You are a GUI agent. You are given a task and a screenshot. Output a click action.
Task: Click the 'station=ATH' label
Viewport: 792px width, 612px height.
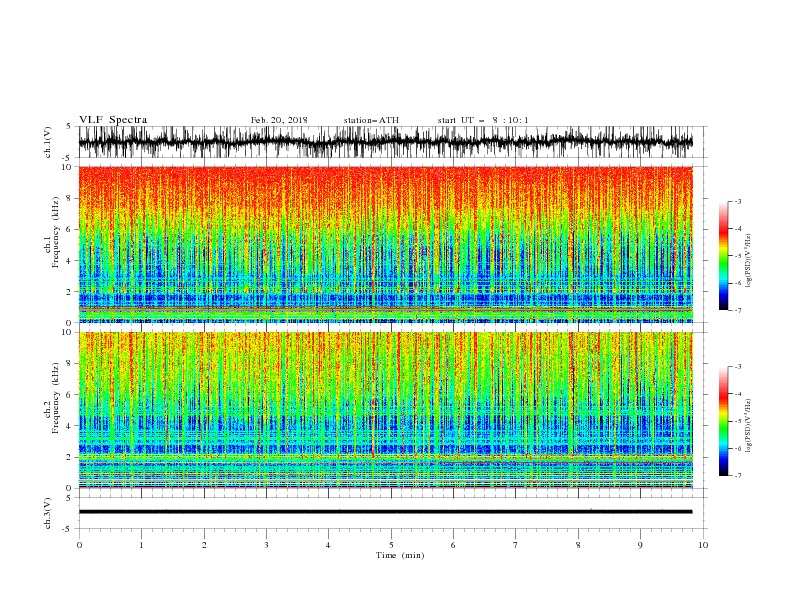coord(371,120)
